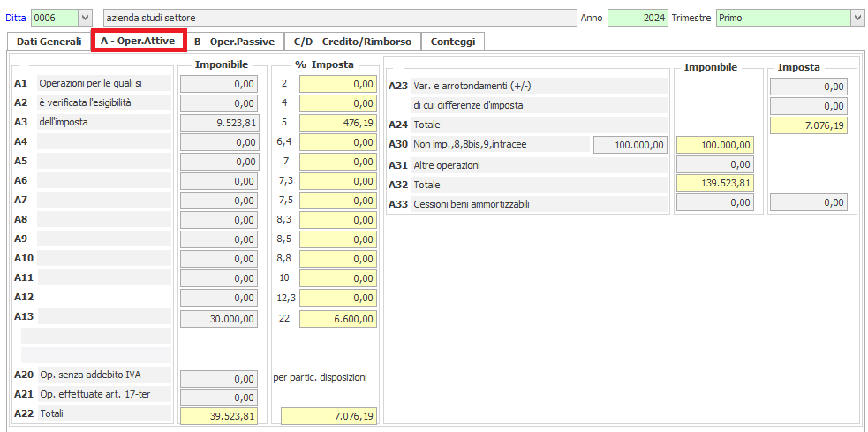
Task: Click the Imposta field 6.600,00 at 22%
Action: click(x=338, y=319)
